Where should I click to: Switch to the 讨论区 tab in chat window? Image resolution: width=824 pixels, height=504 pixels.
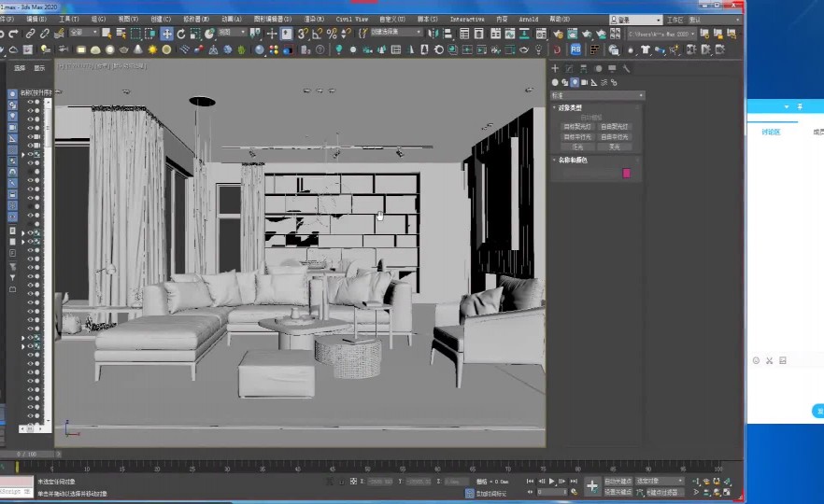771,133
